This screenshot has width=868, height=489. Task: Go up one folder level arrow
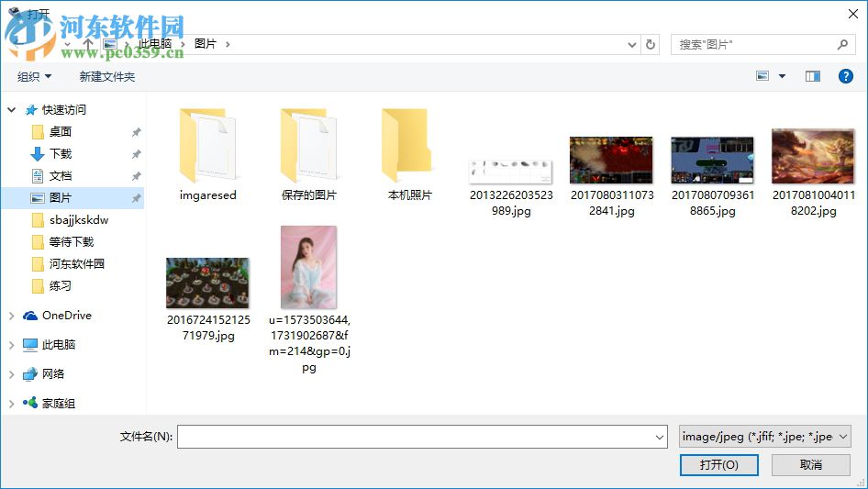tap(88, 44)
